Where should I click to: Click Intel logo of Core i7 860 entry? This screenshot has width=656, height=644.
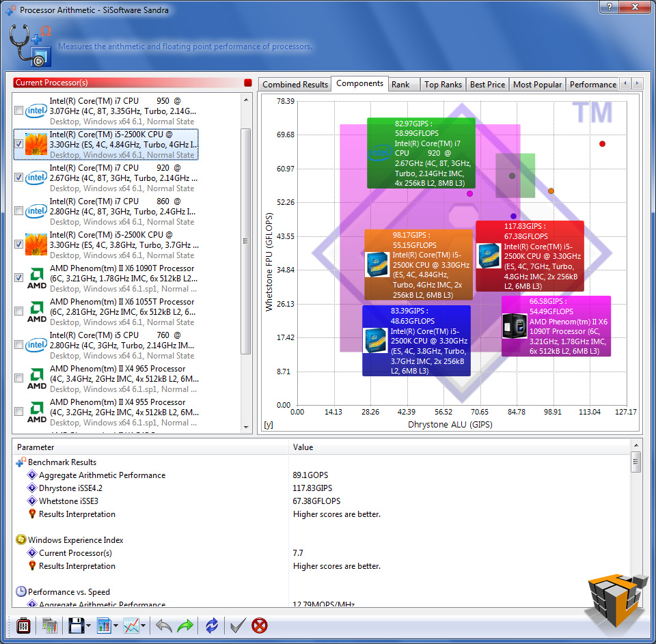point(36,211)
